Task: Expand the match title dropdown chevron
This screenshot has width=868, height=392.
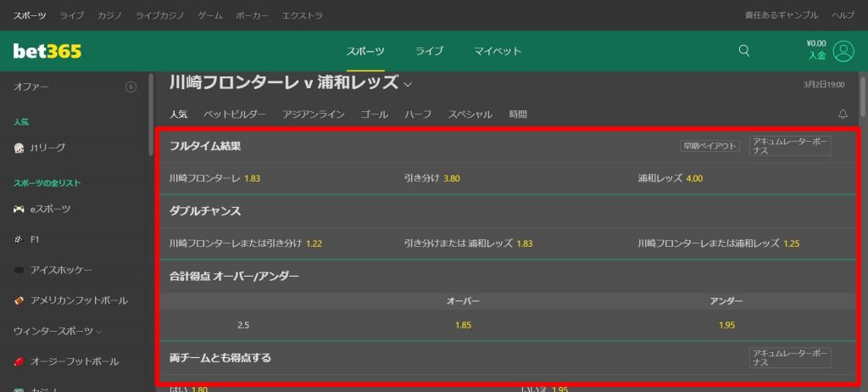Action: pyautogui.click(x=408, y=85)
